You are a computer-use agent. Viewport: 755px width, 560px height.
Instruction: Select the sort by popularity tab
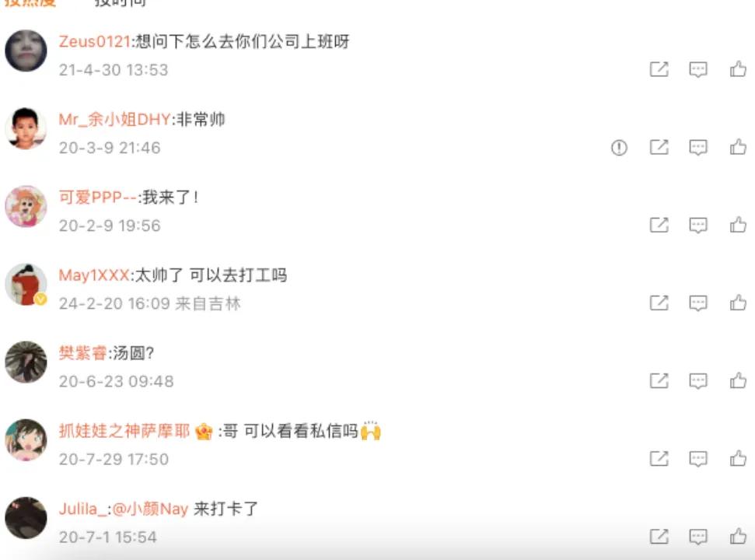[x=30, y=3]
